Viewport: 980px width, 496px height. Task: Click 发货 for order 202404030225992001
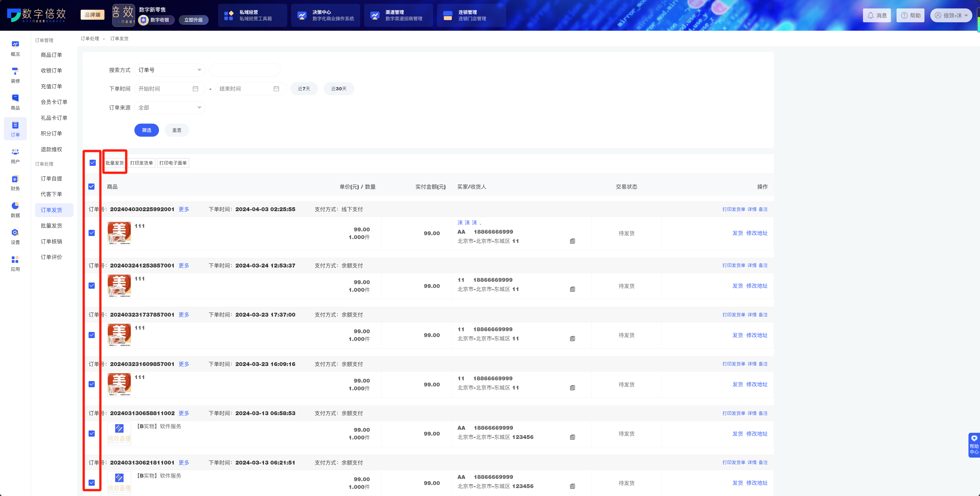coord(738,233)
